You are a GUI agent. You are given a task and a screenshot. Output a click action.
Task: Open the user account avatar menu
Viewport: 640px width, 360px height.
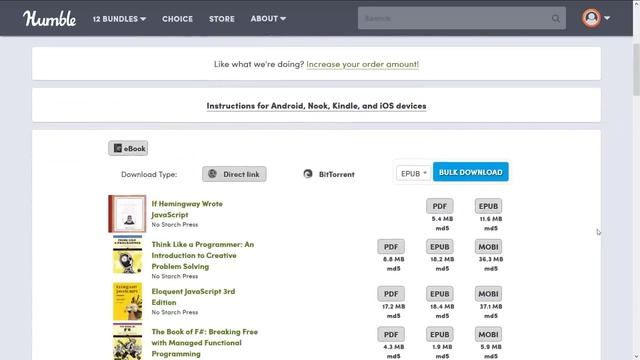pos(591,18)
